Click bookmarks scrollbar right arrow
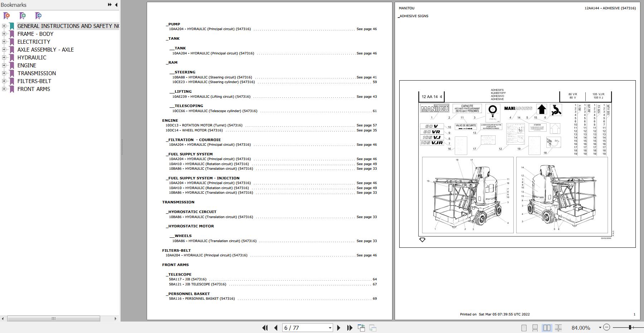The width and height of the screenshot is (644, 333). tap(115, 319)
